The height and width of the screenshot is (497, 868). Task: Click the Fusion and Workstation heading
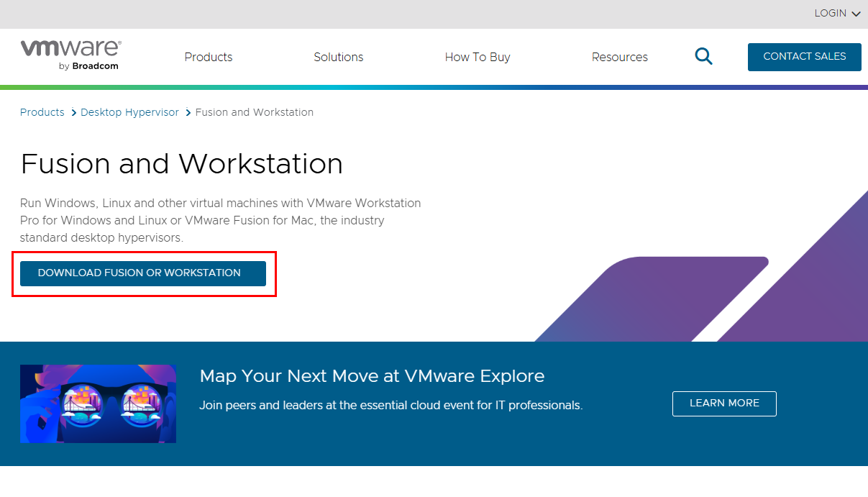(182, 164)
